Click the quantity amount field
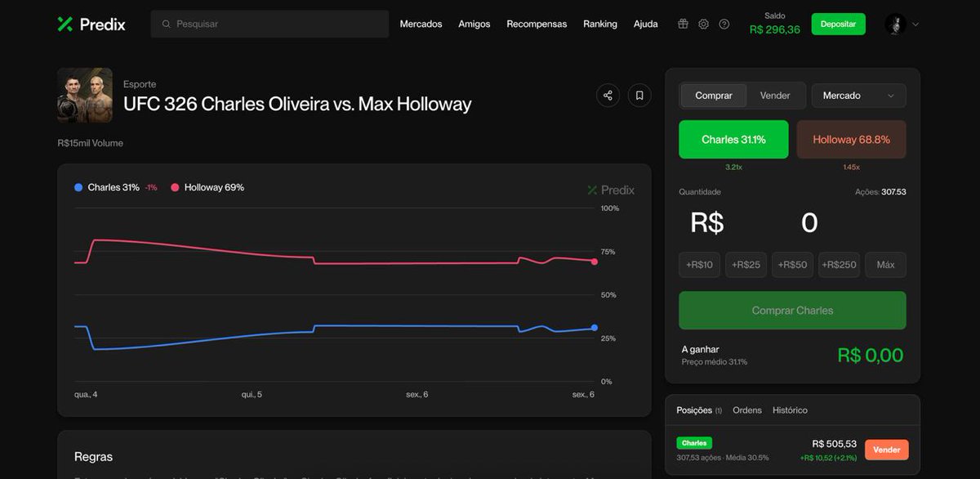Viewport: 980px width, 479px height. [792, 222]
